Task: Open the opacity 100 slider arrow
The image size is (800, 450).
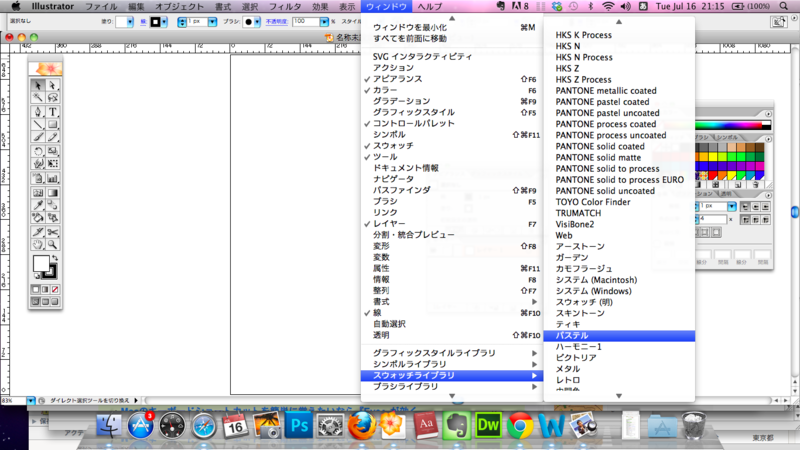Action: (324, 22)
